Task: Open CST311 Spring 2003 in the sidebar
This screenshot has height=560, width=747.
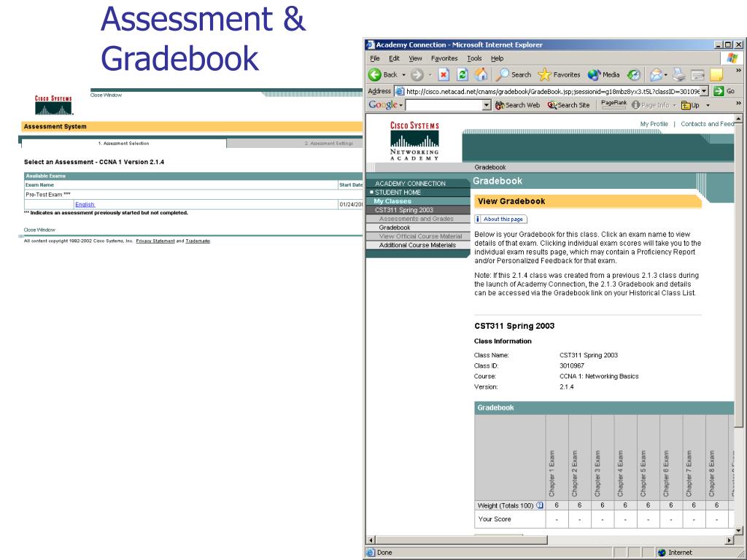Action: 404,210
